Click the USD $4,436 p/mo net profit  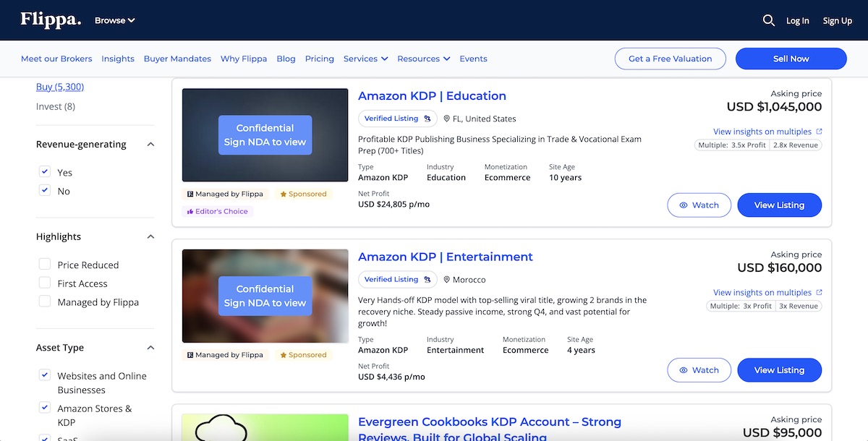tap(391, 377)
